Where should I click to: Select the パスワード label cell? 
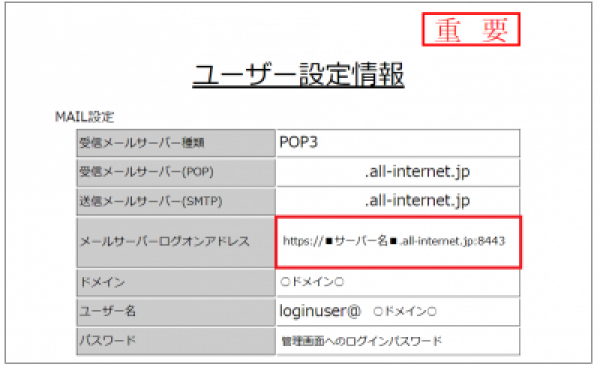(176, 341)
